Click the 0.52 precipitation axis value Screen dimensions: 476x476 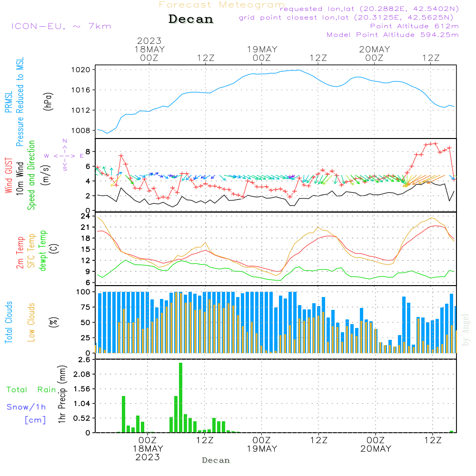pos(82,418)
